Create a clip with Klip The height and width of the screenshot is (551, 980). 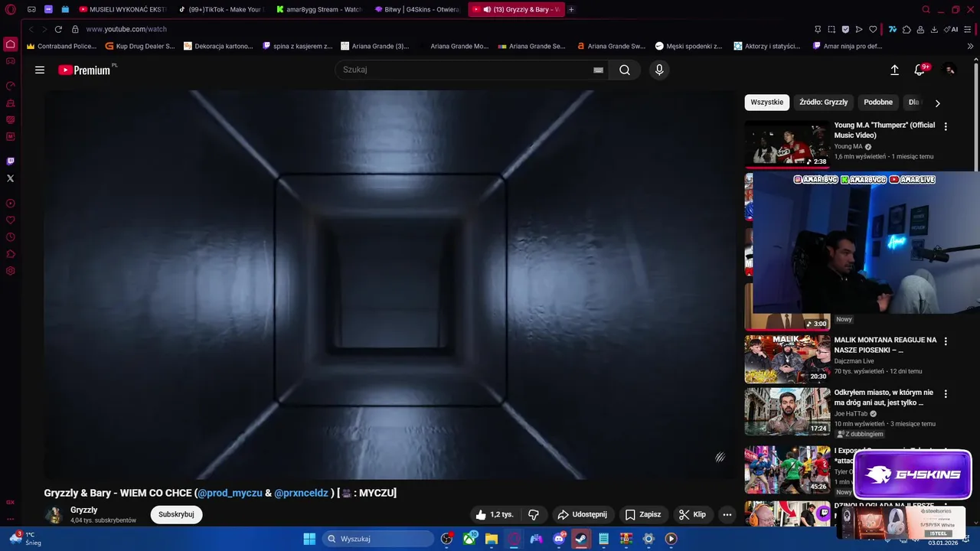coord(692,514)
